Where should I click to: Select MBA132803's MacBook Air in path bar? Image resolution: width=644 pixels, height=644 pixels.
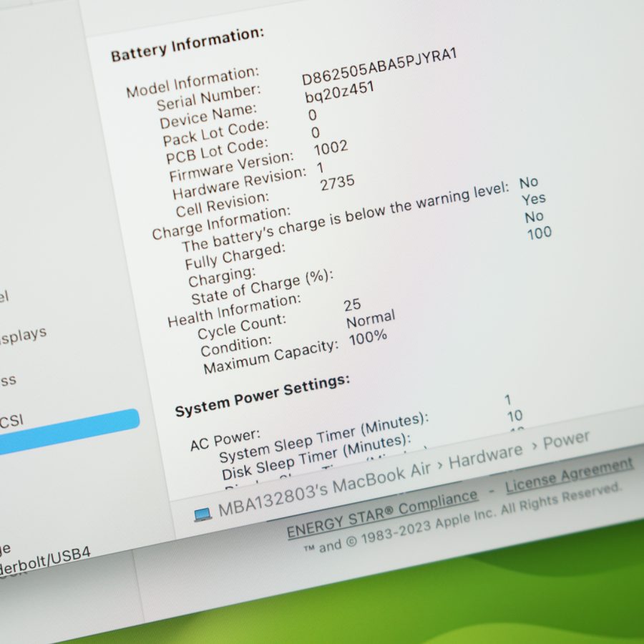[324, 490]
